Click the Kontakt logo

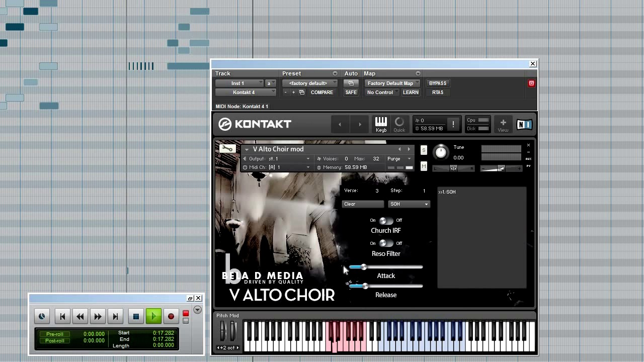click(x=255, y=124)
